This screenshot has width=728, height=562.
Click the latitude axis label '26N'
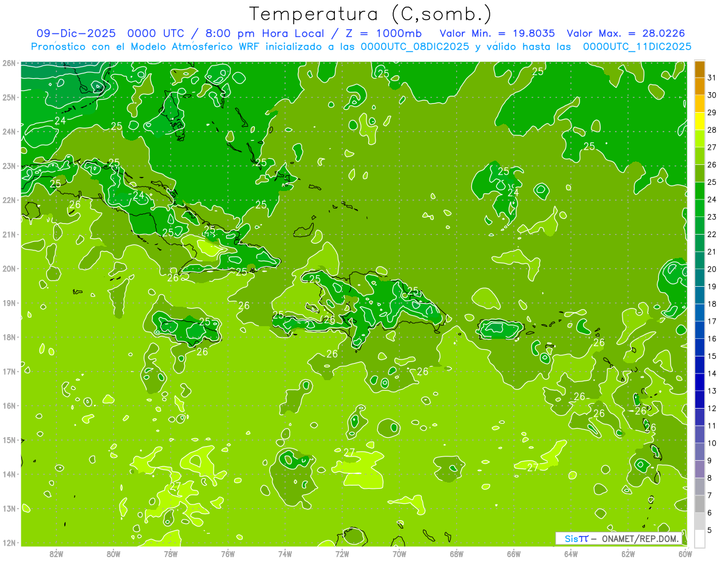[x=9, y=63]
